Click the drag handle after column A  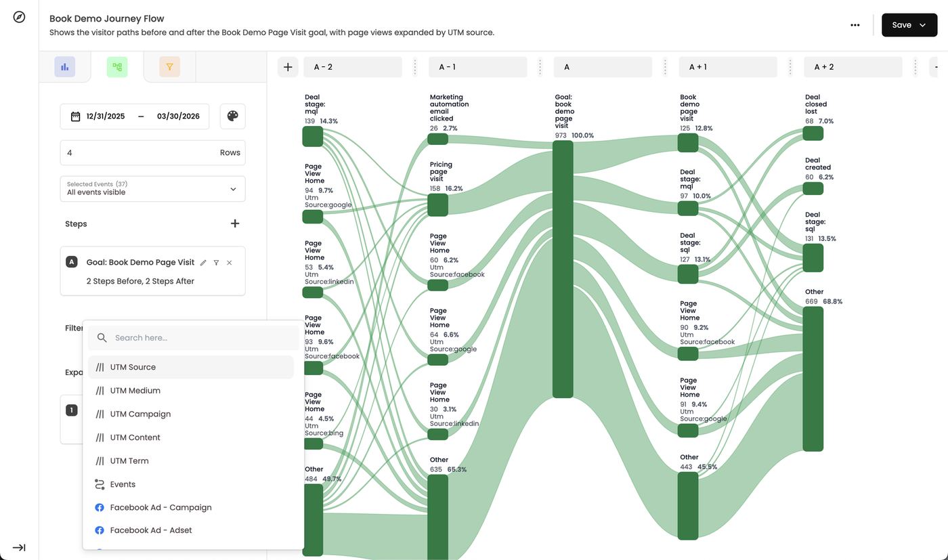[665, 67]
